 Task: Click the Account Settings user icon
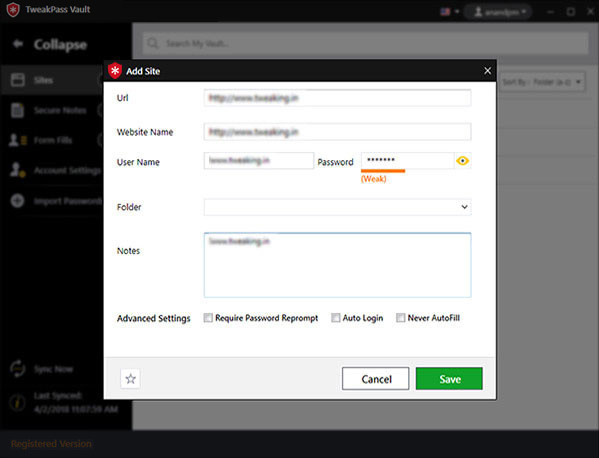coord(17,170)
